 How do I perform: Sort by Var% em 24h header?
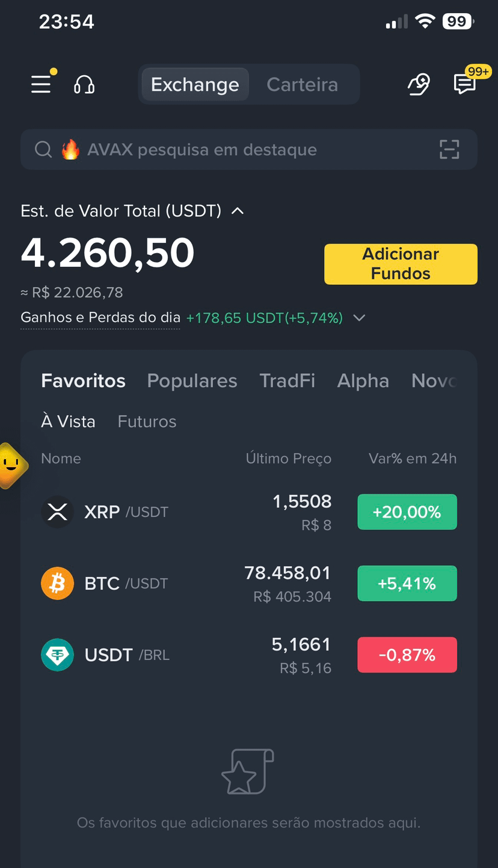point(413,459)
